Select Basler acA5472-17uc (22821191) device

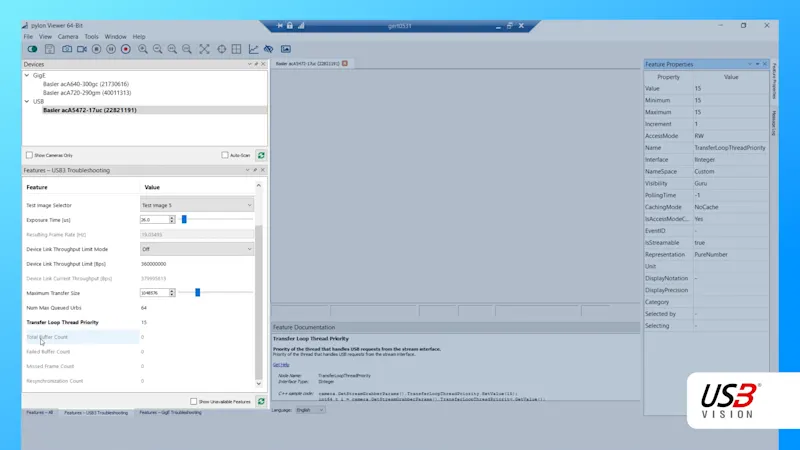tap(90, 110)
